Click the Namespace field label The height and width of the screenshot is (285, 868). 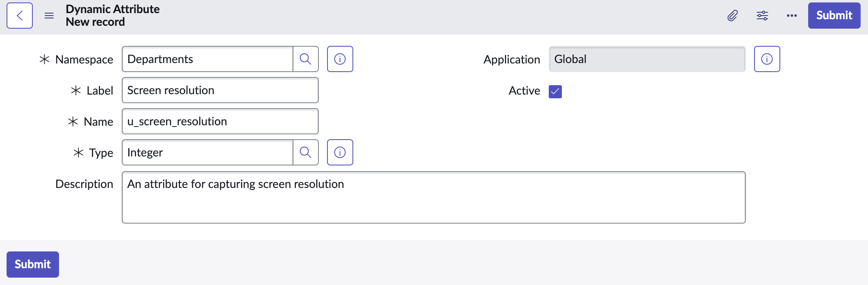[x=84, y=59]
